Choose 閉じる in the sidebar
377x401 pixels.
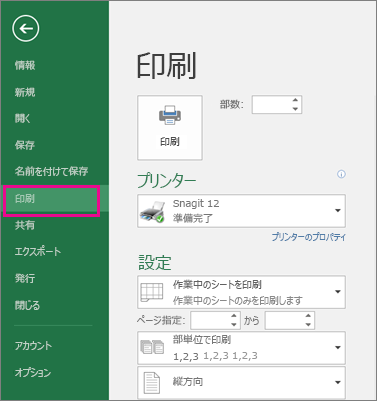27,305
